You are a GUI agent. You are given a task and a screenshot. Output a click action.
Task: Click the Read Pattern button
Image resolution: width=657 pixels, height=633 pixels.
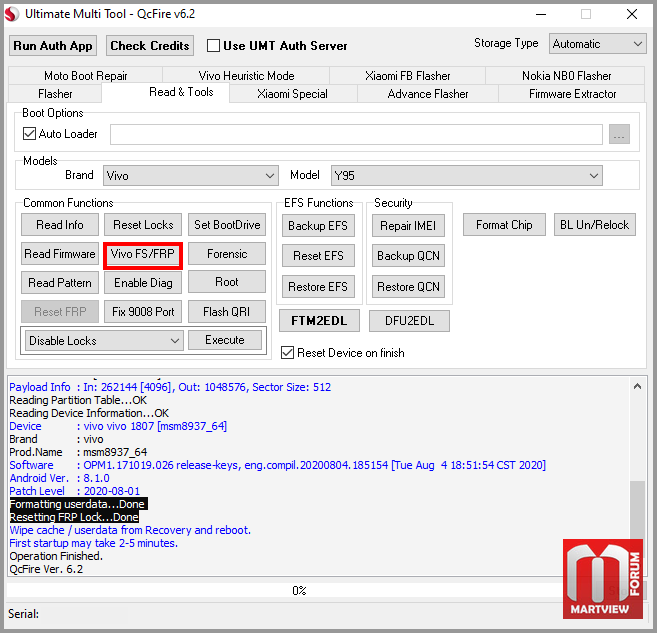(x=60, y=283)
